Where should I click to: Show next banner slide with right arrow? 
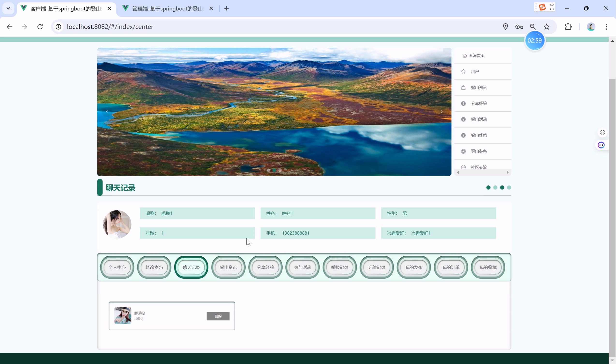tap(442, 112)
